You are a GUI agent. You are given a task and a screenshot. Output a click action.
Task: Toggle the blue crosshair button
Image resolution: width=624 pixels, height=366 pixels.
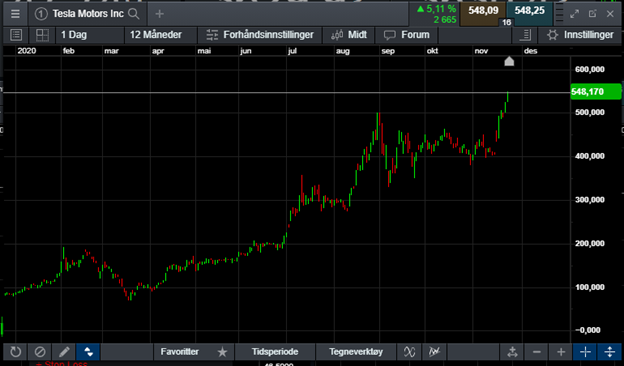[x=585, y=352]
